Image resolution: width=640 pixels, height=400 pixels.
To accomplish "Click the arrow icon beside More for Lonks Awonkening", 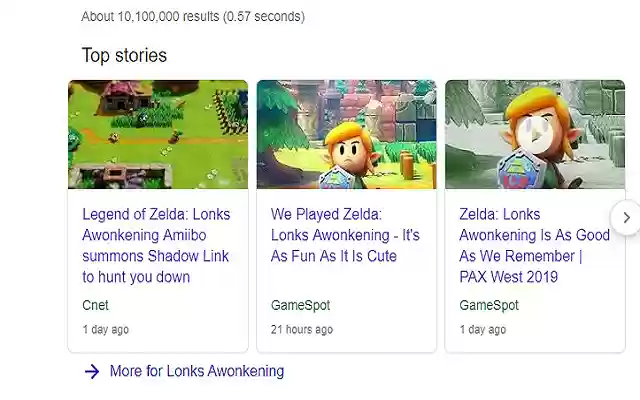I will [x=92, y=371].
